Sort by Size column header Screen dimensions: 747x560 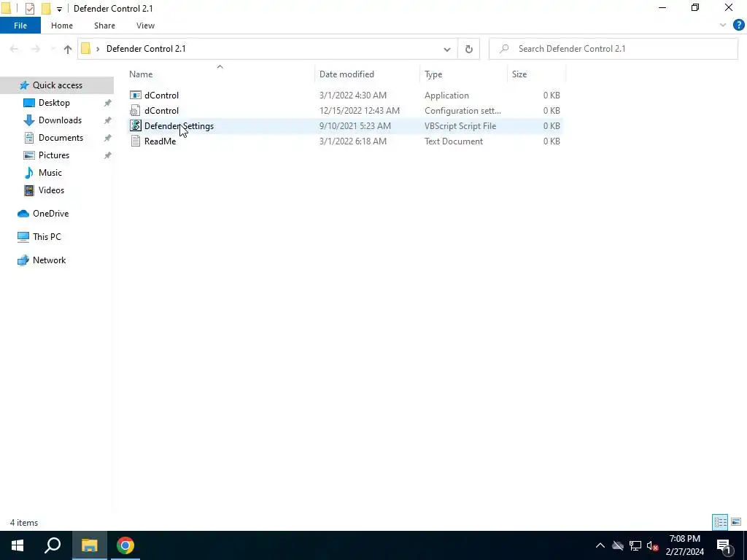tap(519, 74)
